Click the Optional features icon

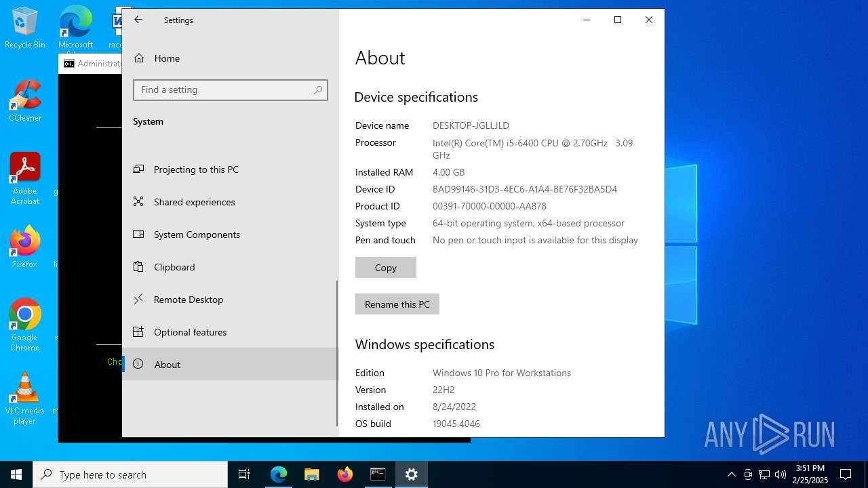[x=138, y=331]
